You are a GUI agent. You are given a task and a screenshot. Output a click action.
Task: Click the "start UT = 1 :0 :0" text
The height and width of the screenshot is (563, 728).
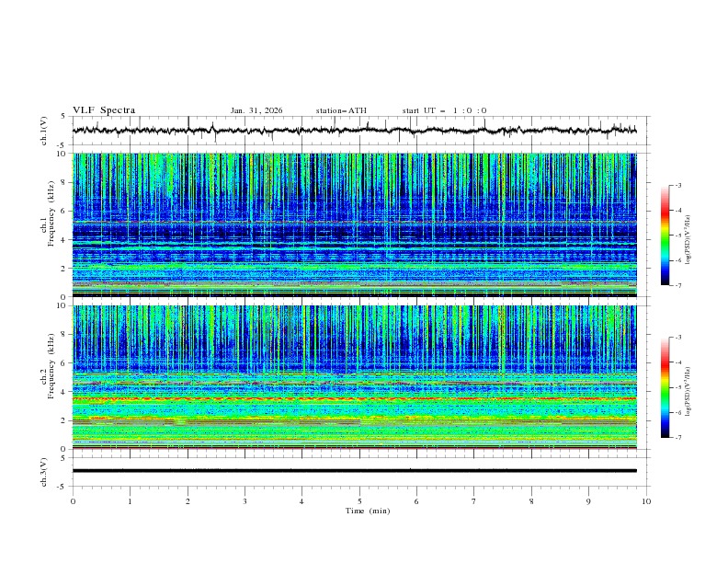(444, 110)
